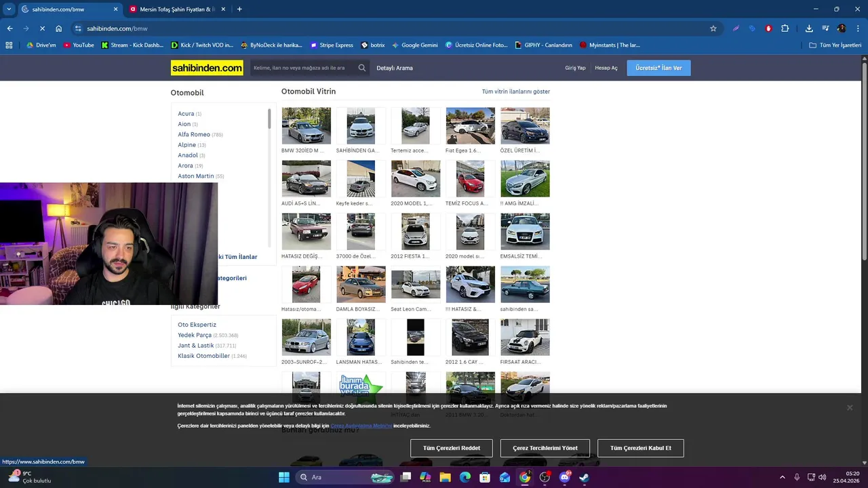Viewport: 868px width, 488px height.
Task: Open Detaylı Arama
Action: click(395, 68)
